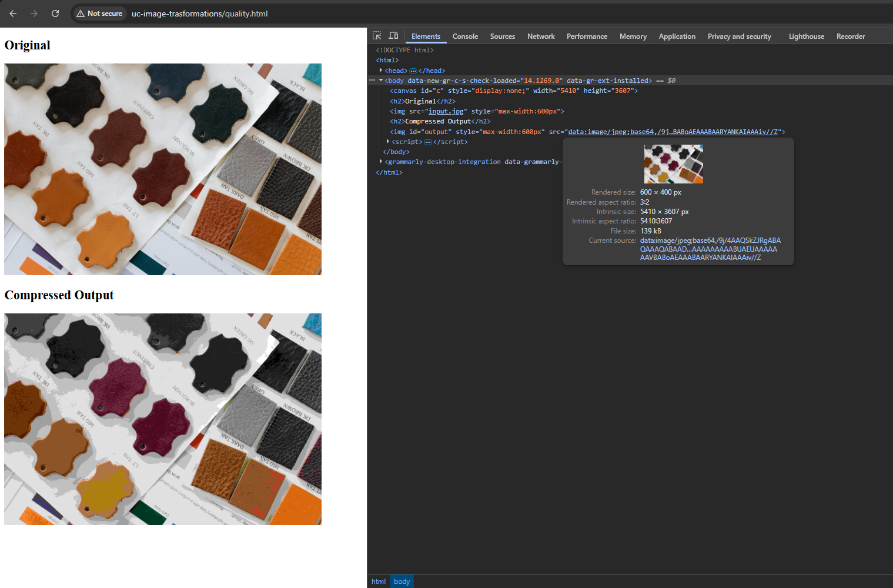Click the image preview thumbnail in the tooltip
Screen dimensions: 893x588
point(673,163)
